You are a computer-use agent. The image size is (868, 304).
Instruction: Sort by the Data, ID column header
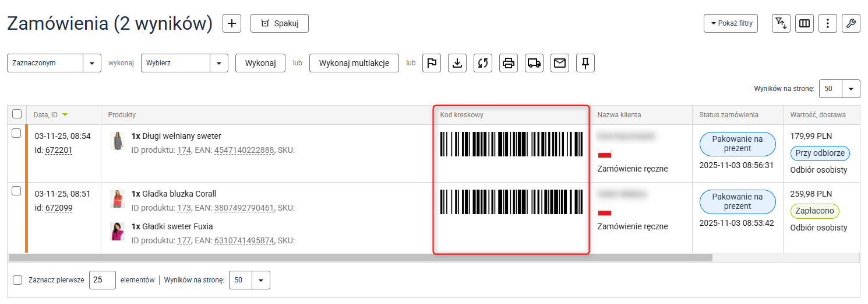(46, 115)
